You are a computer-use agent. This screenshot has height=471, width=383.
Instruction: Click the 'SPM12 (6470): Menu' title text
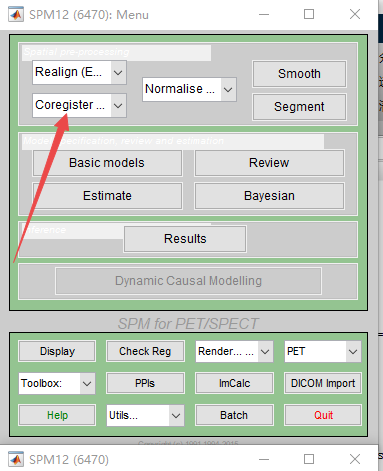89,15
